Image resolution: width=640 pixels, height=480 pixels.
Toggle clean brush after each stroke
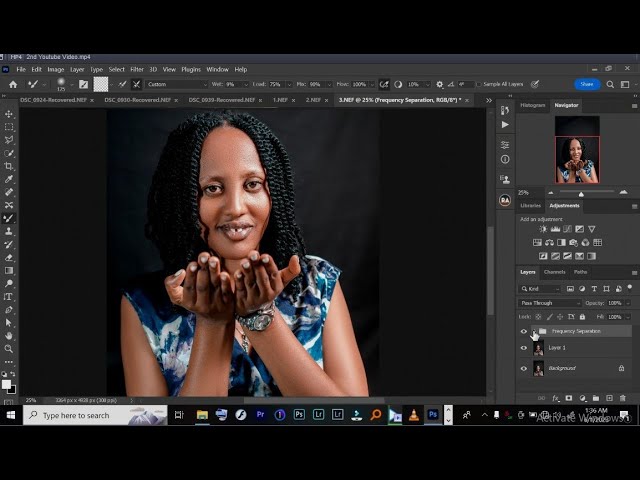point(136,84)
